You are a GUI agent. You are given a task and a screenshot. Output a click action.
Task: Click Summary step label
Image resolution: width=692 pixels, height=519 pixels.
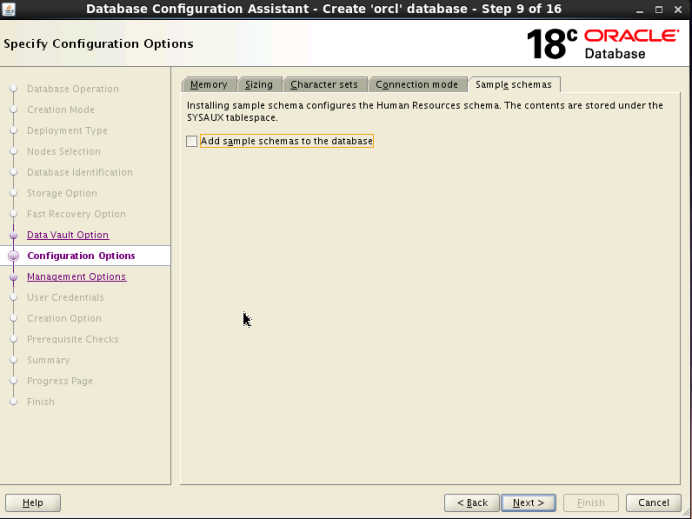(49, 360)
